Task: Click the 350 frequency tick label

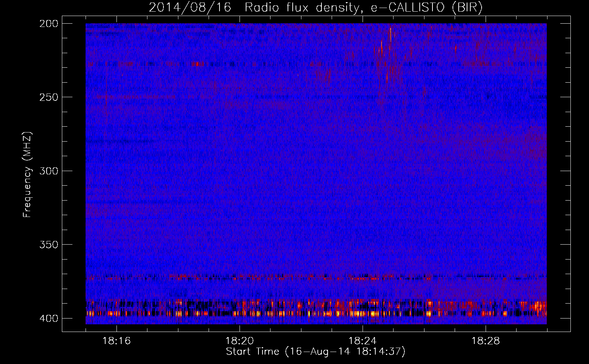Action: tap(48, 245)
